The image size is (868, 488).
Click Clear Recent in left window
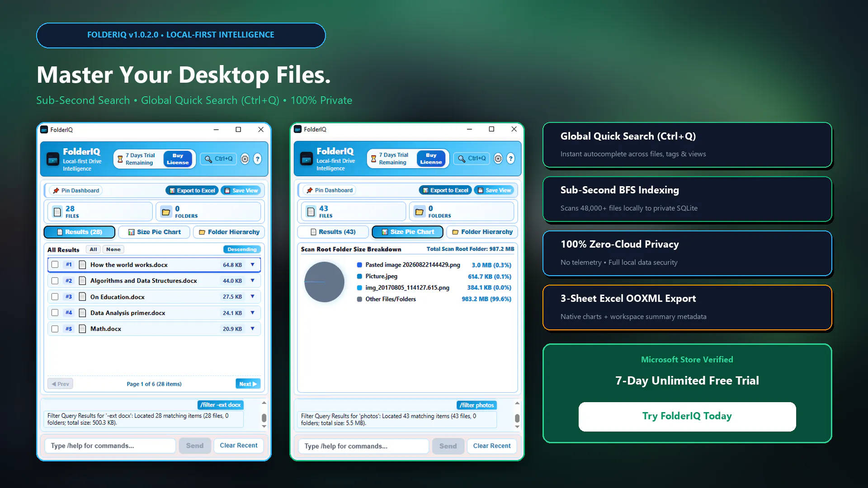click(x=239, y=446)
